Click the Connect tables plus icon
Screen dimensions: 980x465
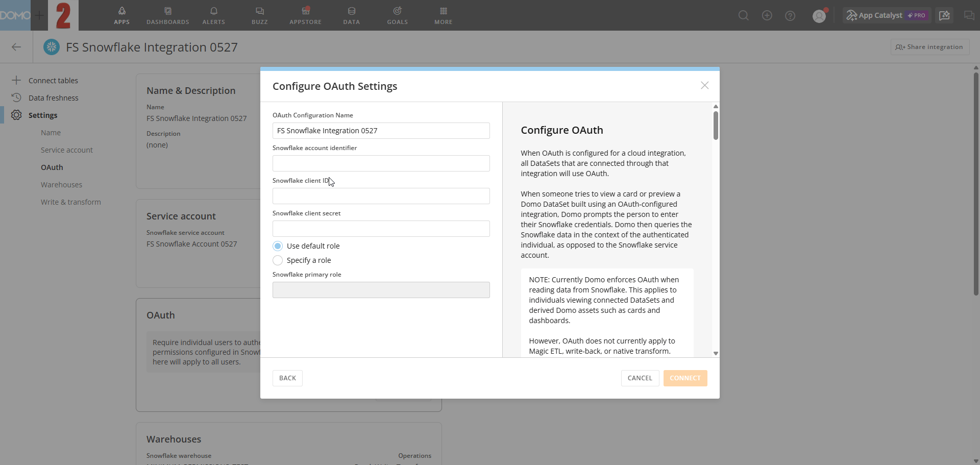[16, 80]
